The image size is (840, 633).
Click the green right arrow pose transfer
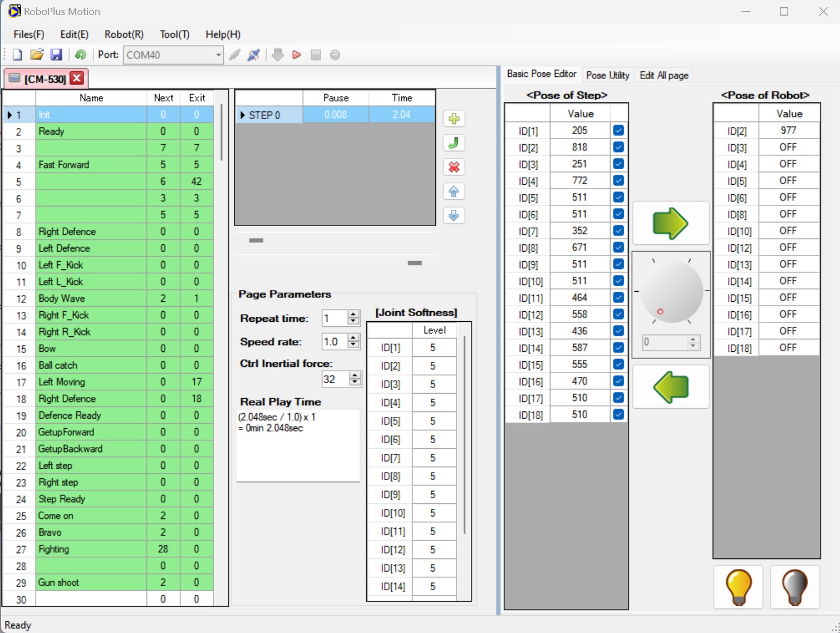tap(671, 223)
